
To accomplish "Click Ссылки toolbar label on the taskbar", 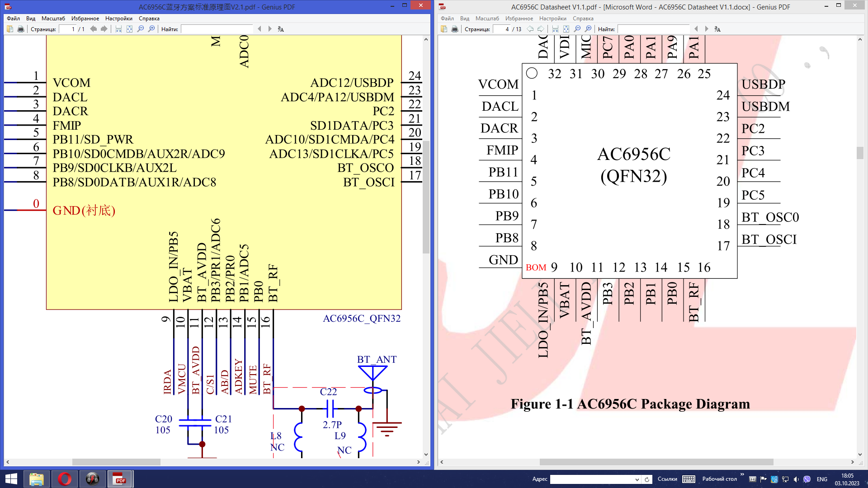I will click(667, 479).
